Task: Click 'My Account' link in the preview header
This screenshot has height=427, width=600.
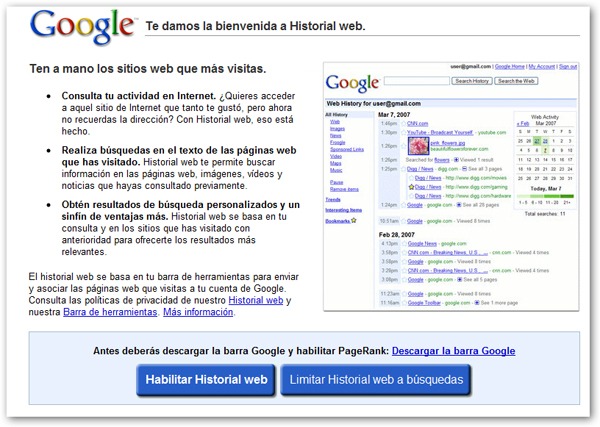Action: (x=541, y=67)
